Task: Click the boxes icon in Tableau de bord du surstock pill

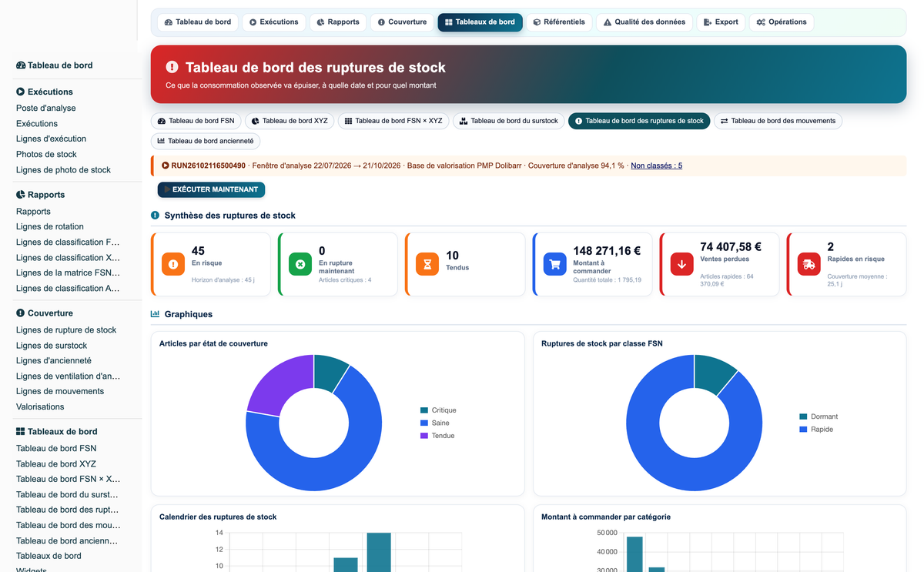Action: point(464,121)
